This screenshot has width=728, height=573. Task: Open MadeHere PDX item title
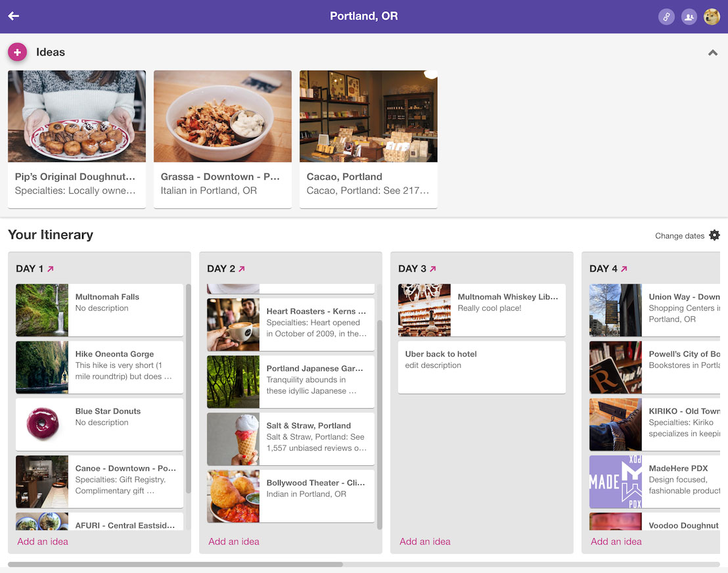[678, 468]
